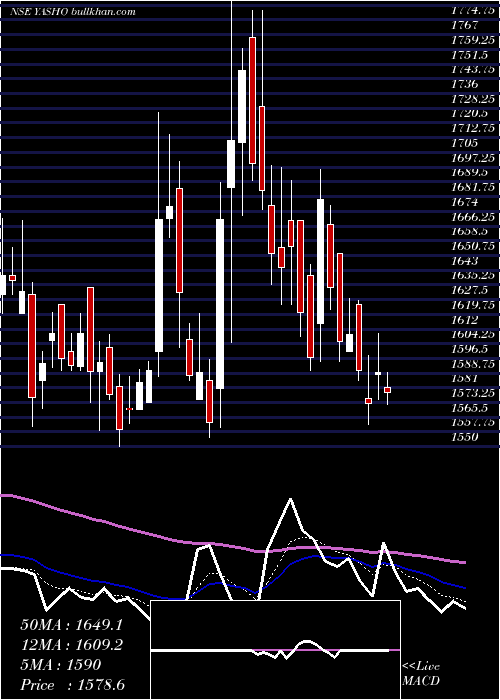Image resolution: width=500 pixels, height=700 pixels.
Task: Click the 1689.5 price level label
Action: (x=469, y=172)
